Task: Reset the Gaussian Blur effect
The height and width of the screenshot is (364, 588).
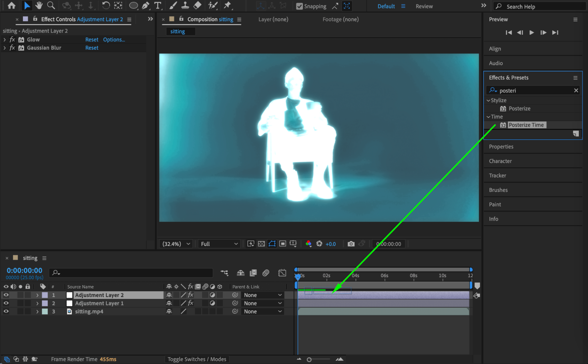Action: pos(92,48)
